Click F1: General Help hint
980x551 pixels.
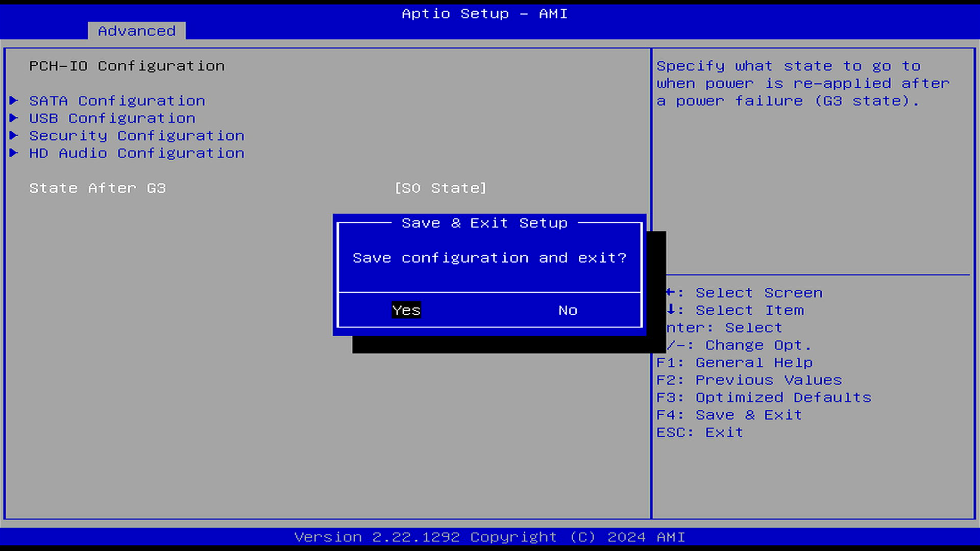coord(734,363)
